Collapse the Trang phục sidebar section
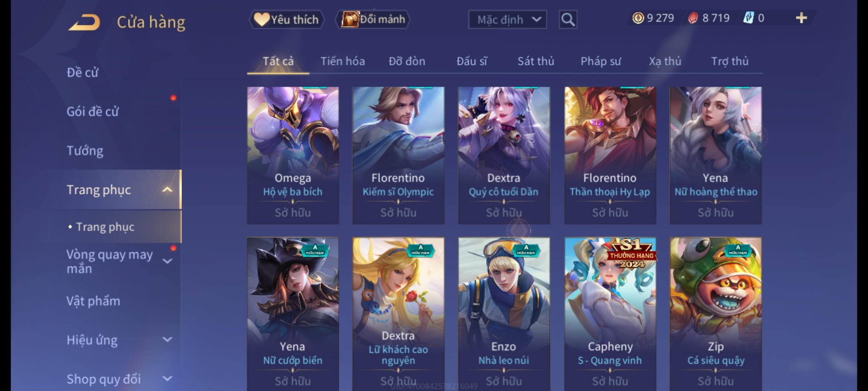Screen dimensions: 868x391 (167, 190)
